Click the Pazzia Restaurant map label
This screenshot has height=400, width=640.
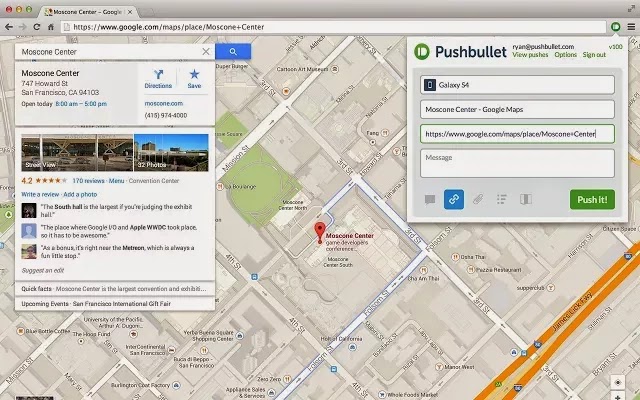click(x=498, y=270)
